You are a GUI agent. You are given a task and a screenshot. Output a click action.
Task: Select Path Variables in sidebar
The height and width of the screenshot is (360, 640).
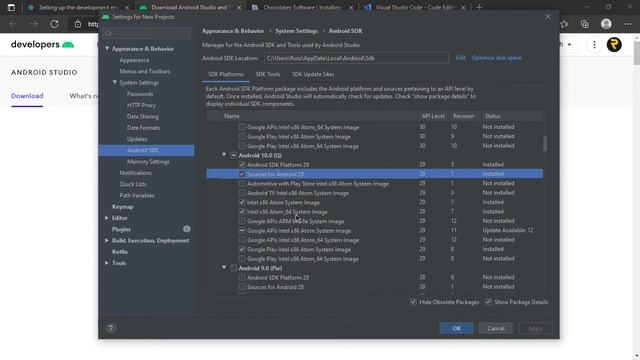[x=137, y=196]
